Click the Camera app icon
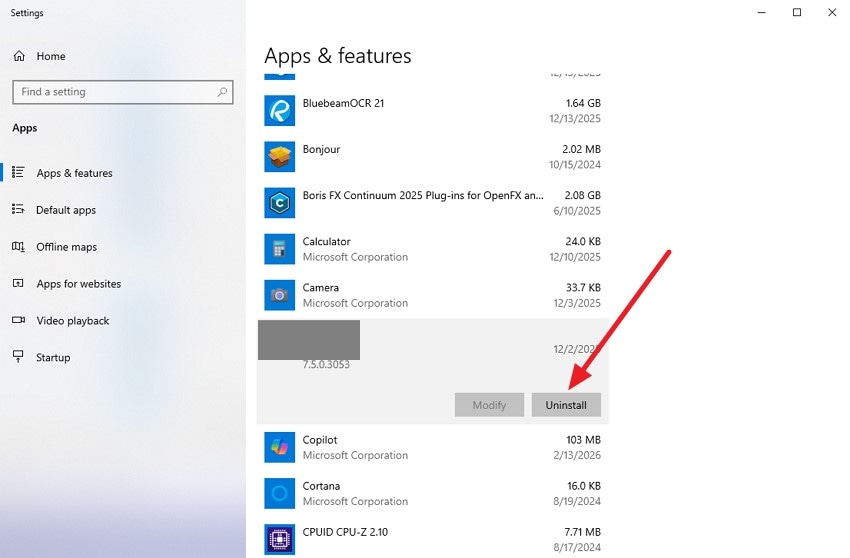Viewport: 850px width, 558px height. coord(280,295)
